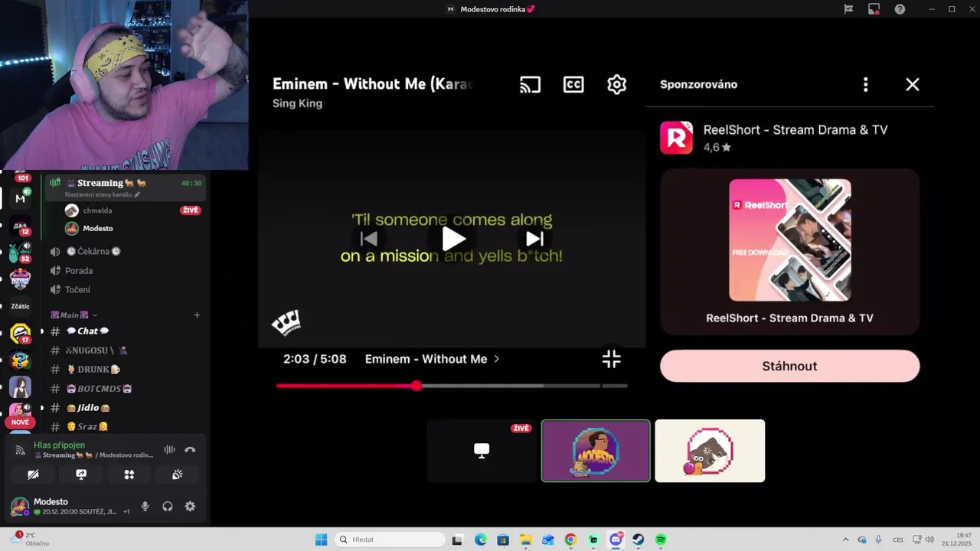Exit fullscreen in the video player
Image resolution: width=980 pixels, height=551 pixels.
click(611, 359)
